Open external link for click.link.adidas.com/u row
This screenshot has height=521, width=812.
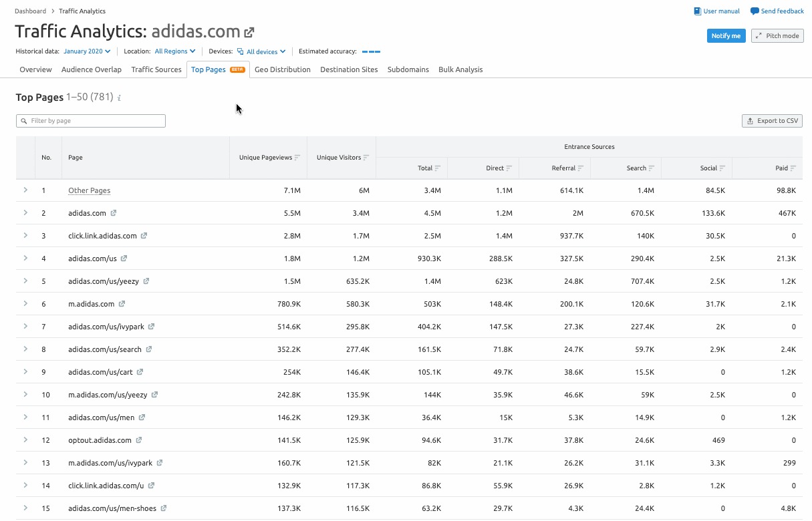click(x=152, y=486)
